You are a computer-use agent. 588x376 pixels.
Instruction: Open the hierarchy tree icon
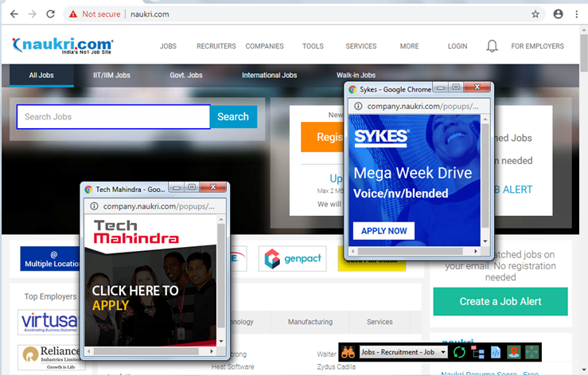click(x=477, y=352)
